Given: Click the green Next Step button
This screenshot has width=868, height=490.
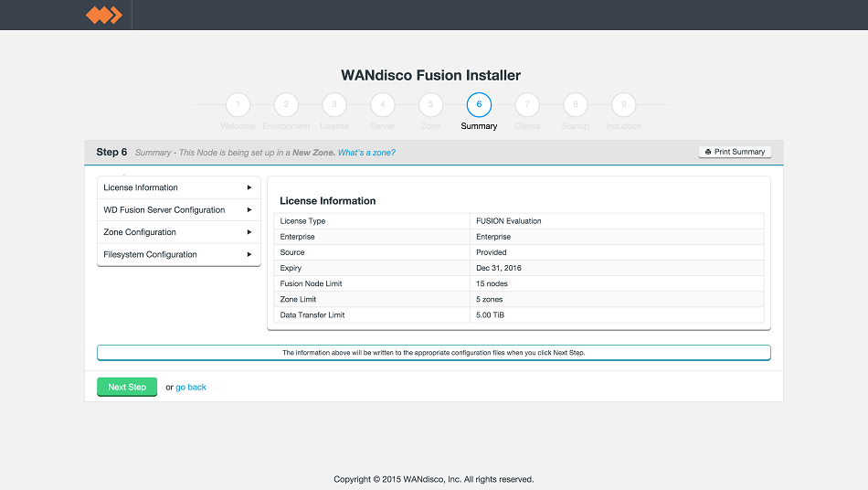Looking at the screenshot, I should (x=127, y=387).
